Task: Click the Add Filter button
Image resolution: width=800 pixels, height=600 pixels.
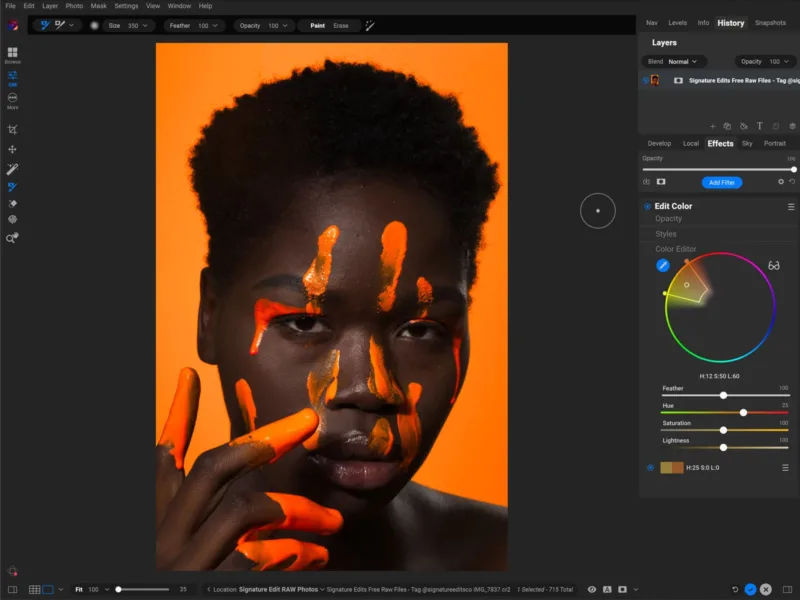Action: (721, 183)
